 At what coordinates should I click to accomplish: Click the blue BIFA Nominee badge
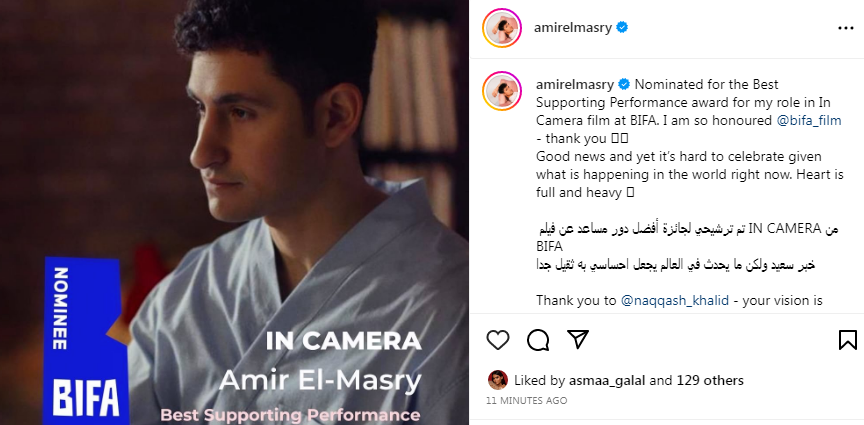coord(86,341)
